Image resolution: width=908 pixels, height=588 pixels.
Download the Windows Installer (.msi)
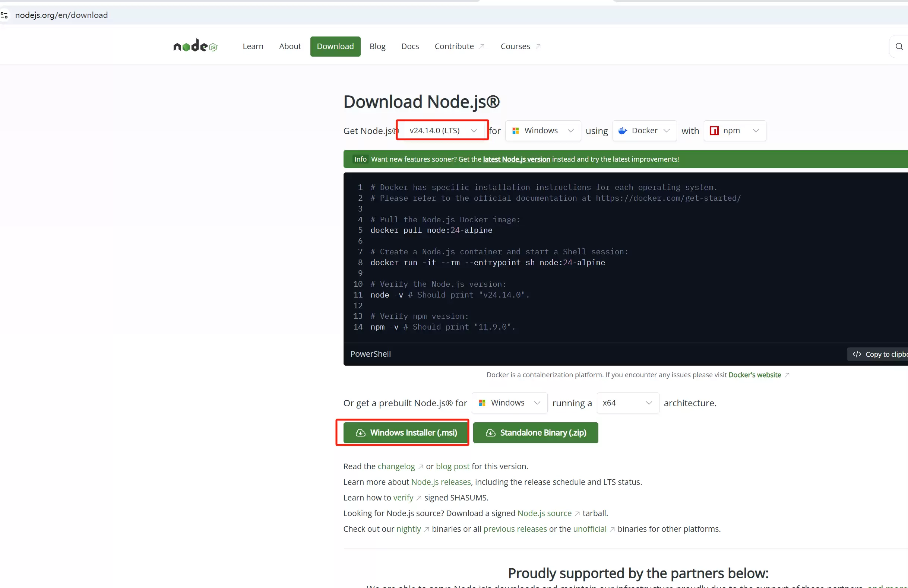point(406,433)
